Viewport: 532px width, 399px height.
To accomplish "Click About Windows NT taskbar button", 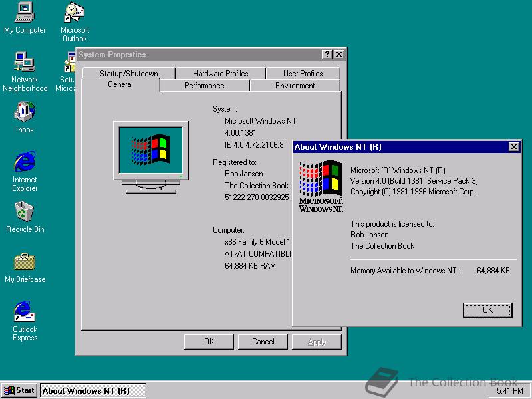I will click(93, 391).
